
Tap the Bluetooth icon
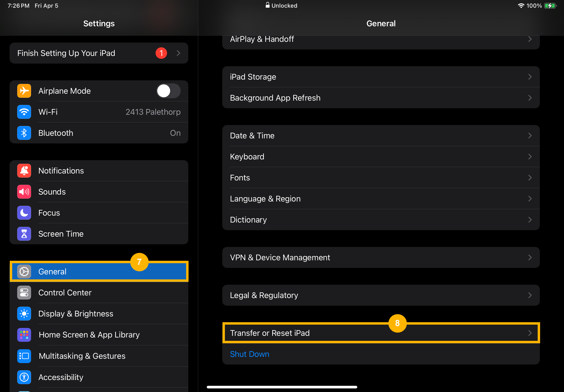click(x=24, y=133)
